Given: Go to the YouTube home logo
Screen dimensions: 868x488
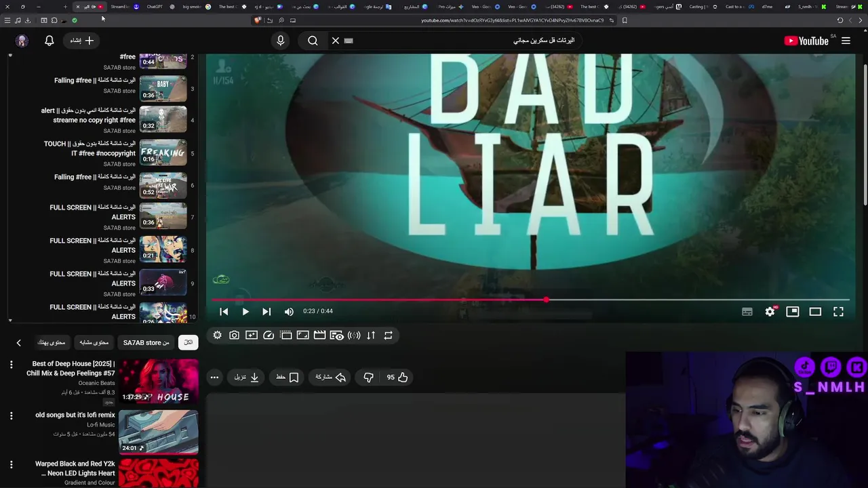Looking at the screenshot, I should click(x=806, y=41).
